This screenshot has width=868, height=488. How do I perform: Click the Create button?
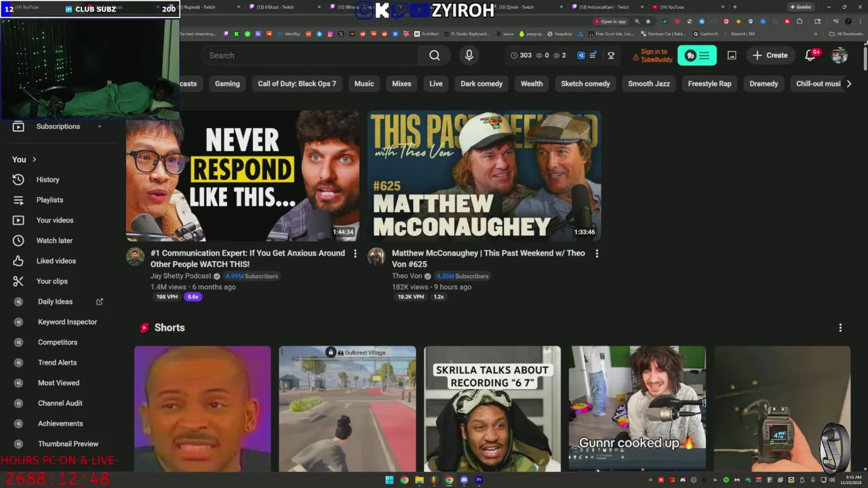770,56
